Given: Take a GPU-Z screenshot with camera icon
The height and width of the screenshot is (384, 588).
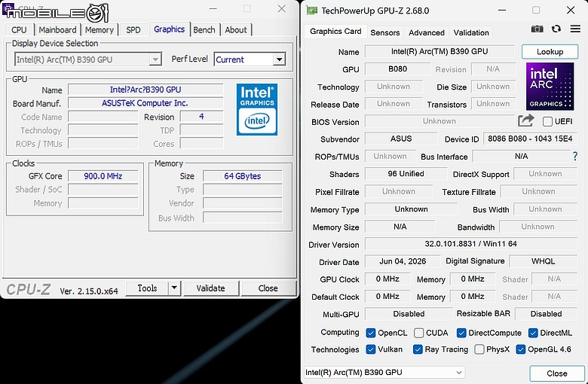Looking at the screenshot, I should tap(537, 29).
